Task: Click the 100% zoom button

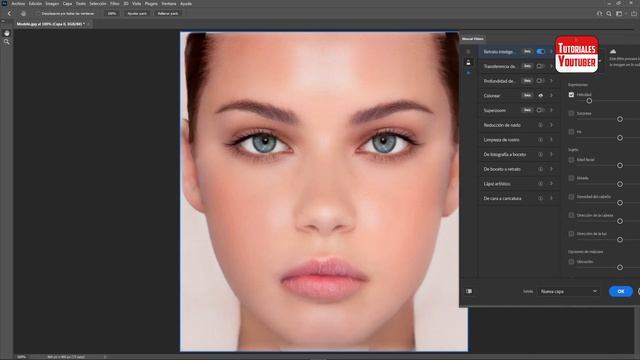Action: 112,13
